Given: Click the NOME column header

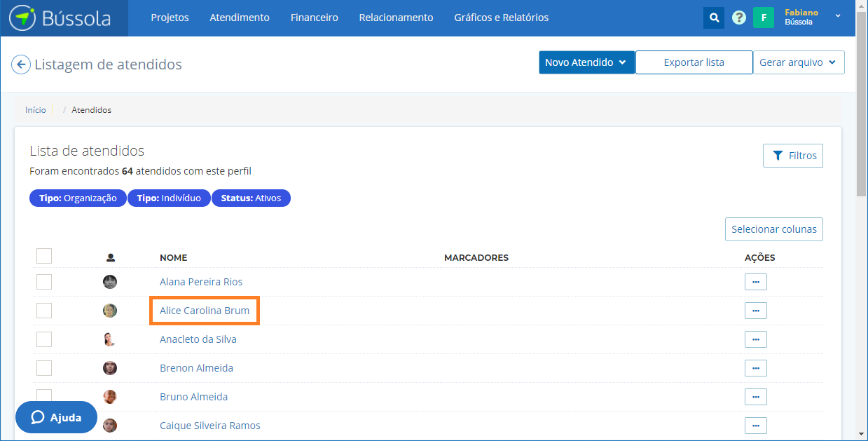Looking at the screenshot, I should click(x=174, y=258).
